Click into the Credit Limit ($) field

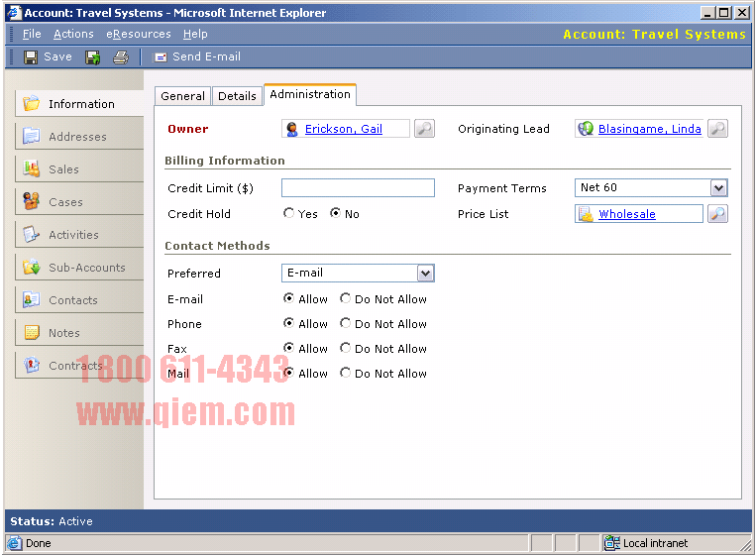[358, 187]
